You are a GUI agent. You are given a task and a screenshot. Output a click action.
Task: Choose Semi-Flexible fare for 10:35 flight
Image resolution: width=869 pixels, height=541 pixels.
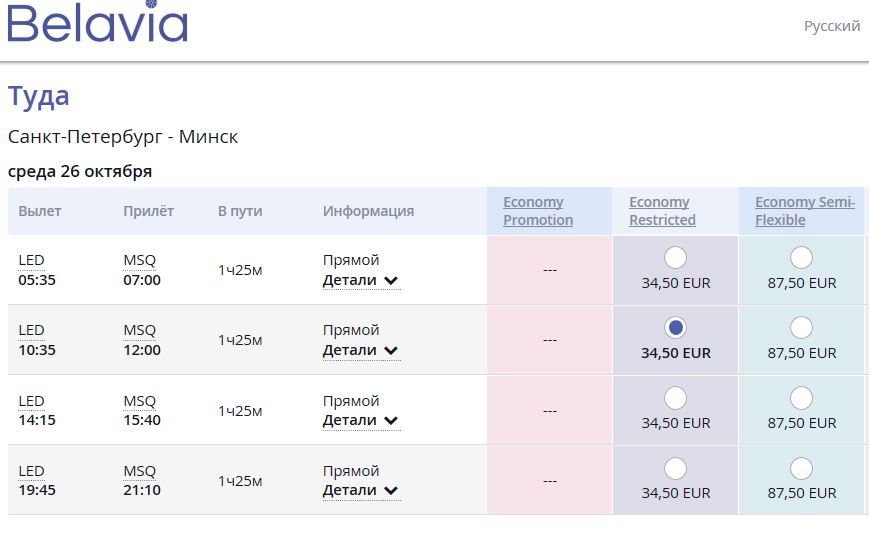point(801,328)
